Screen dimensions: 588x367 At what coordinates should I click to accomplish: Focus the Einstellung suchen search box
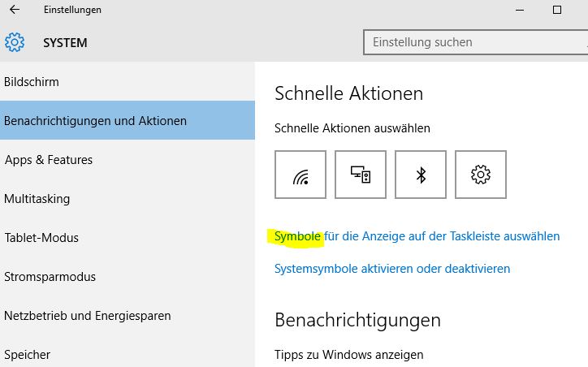click(x=475, y=42)
